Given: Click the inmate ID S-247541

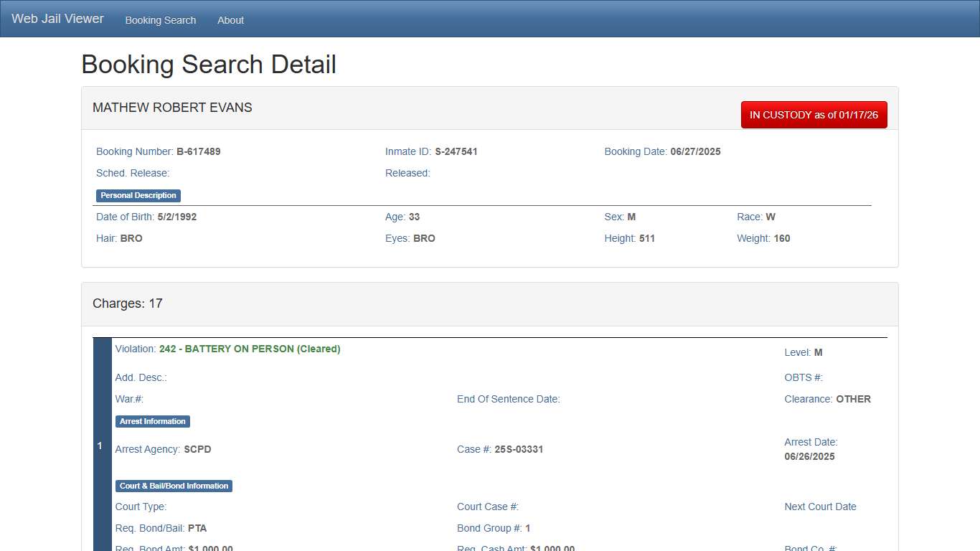Looking at the screenshot, I should click(456, 151).
